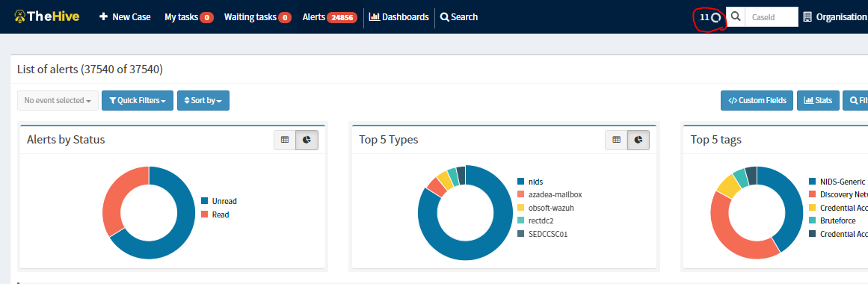The height and width of the screenshot is (284, 868).
Task: Click the nids legend color swatch
Action: coord(520,182)
